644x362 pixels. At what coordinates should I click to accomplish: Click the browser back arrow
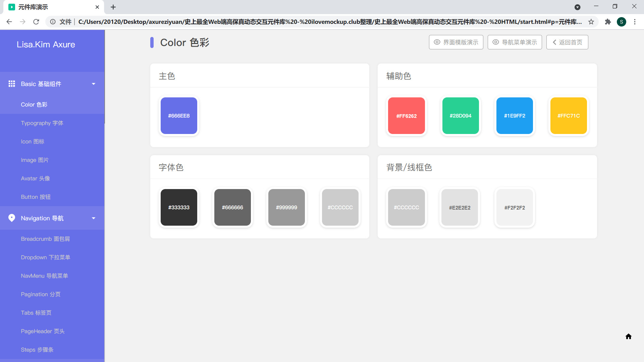click(x=9, y=22)
